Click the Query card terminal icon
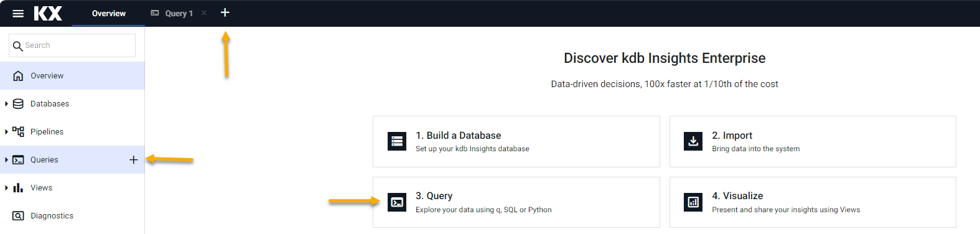This screenshot has height=234, width=980. [397, 202]
